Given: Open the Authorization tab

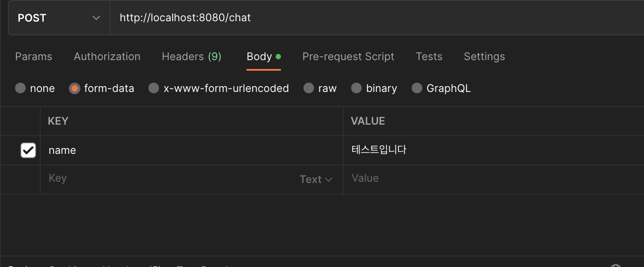Looking at the screenshot, I should click(x=107, y=57).
